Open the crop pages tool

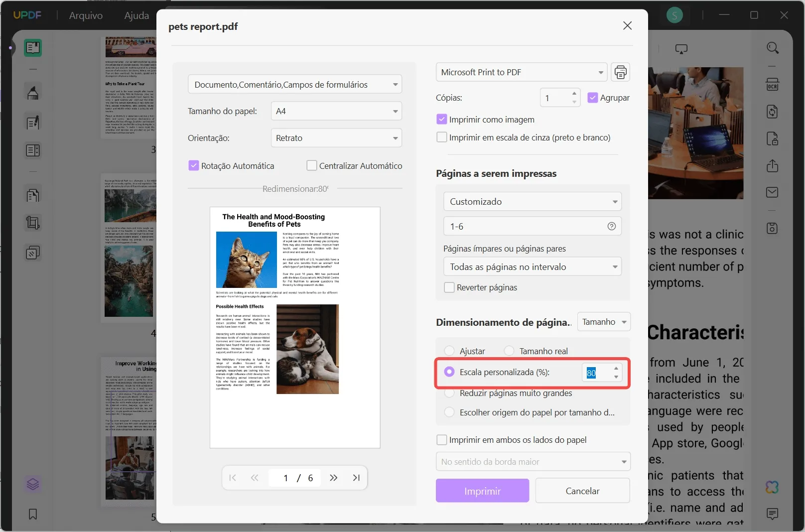(x=32, y=223)
